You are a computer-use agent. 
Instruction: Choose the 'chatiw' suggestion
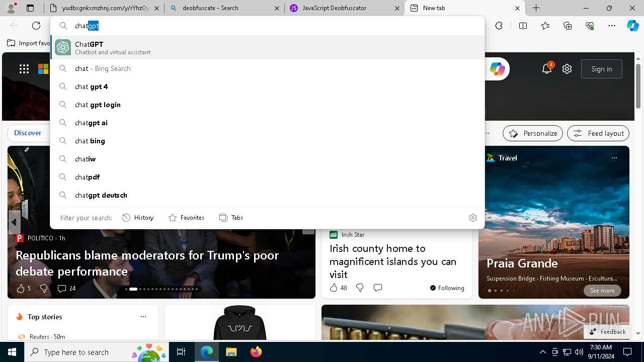[x=267, y=159]
